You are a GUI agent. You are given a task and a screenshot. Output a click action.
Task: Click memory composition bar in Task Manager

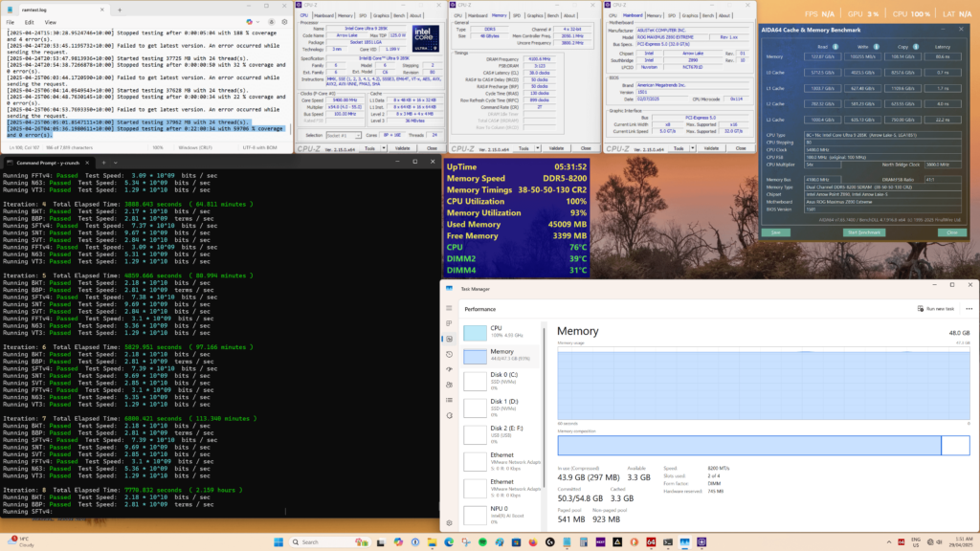point(763,446)
